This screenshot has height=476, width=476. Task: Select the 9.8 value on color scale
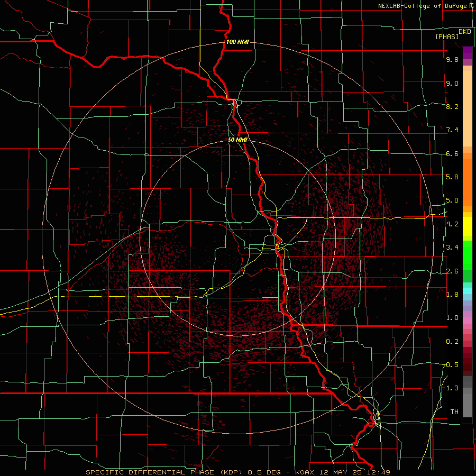pos(452,59)
